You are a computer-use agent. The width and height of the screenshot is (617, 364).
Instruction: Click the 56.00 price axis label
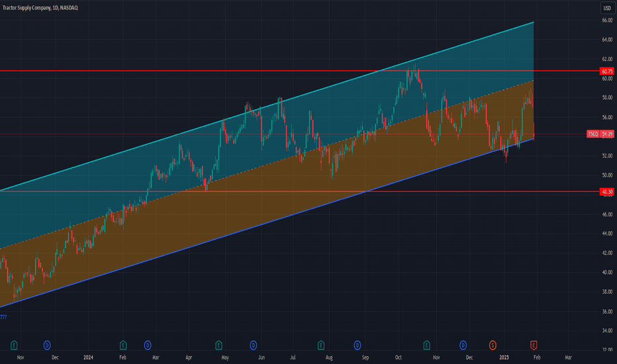[x=607, y=117]
